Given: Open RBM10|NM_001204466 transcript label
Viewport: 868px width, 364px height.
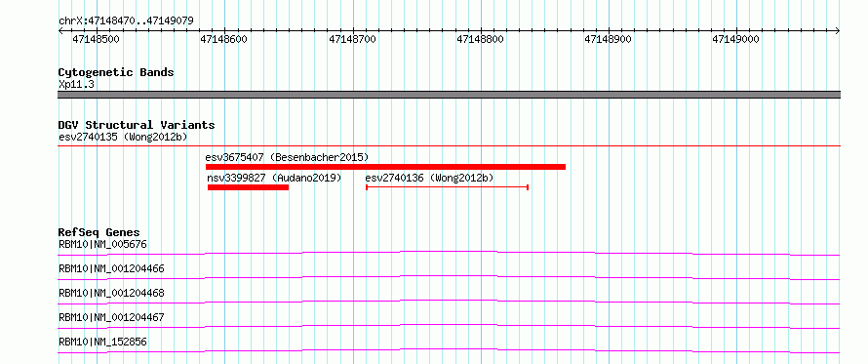Looking at the screenshot, I should coord(111,268).
